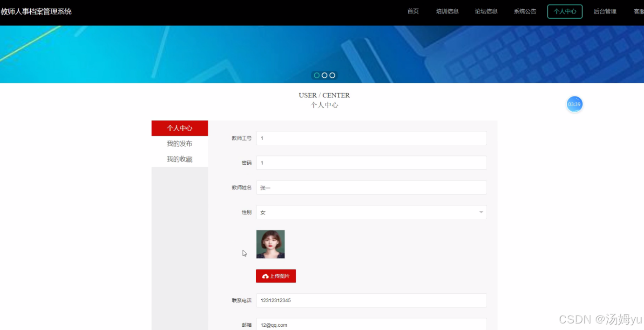Image resolution: width=644 pixels, height=330 pixels.
Task: Select the first carousel indicator dot
Action: (317, 75)
